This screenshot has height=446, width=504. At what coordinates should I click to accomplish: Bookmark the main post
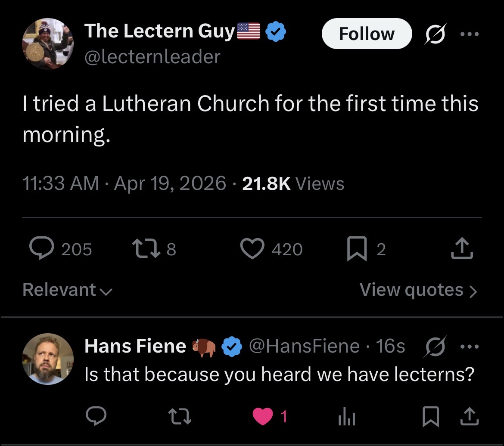tap(357, 249)
